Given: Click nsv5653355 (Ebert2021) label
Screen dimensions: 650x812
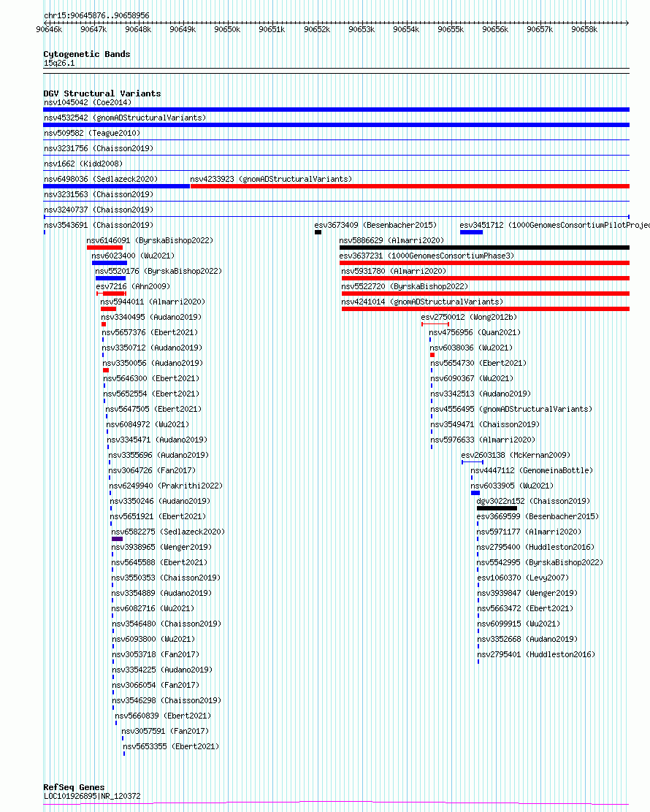Looking at the screenshot, I should pos(171,747).
